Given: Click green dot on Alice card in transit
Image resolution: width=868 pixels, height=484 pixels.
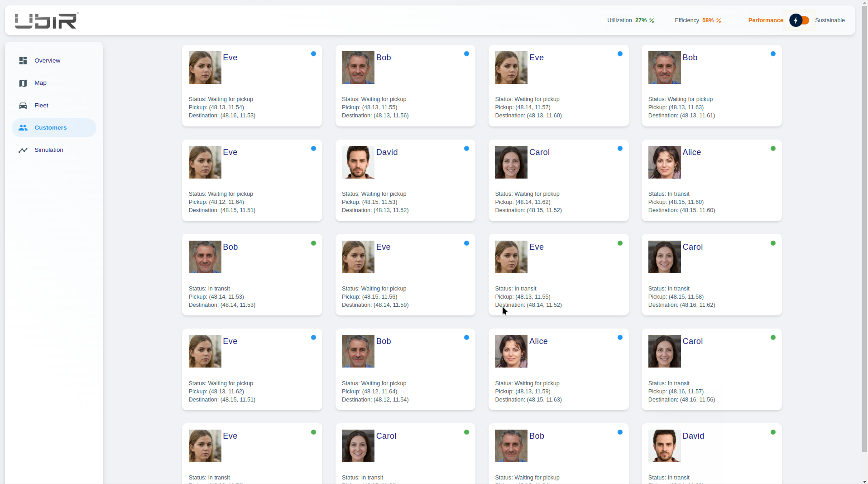Looking at the screenshot, I should click(773, 149).
